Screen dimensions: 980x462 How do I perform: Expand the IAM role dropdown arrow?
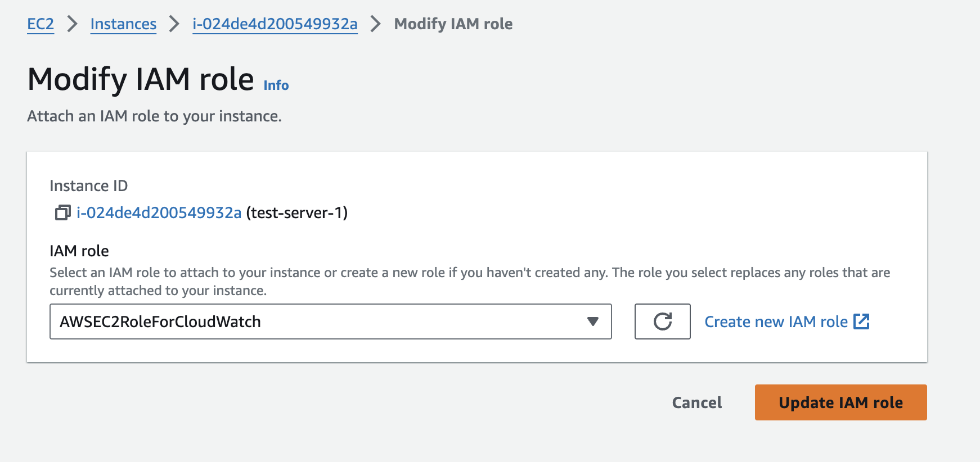click(592, 321)
